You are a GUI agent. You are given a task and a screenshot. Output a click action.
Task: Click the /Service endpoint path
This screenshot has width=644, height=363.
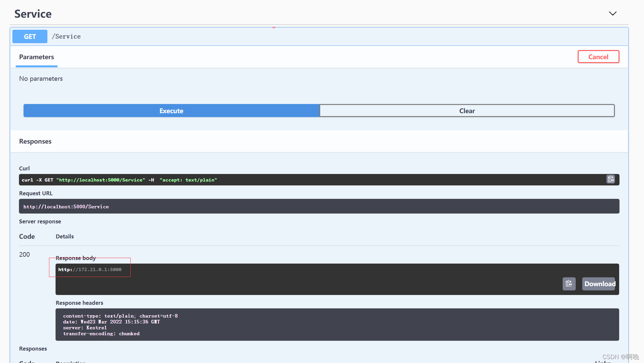(x=66, y=37)
